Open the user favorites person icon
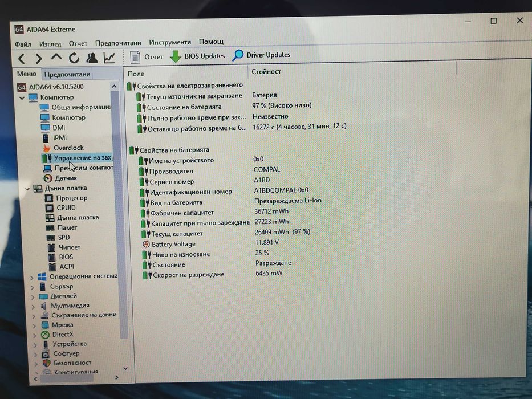The image size is (532, 399). click(x=92, y=58)
